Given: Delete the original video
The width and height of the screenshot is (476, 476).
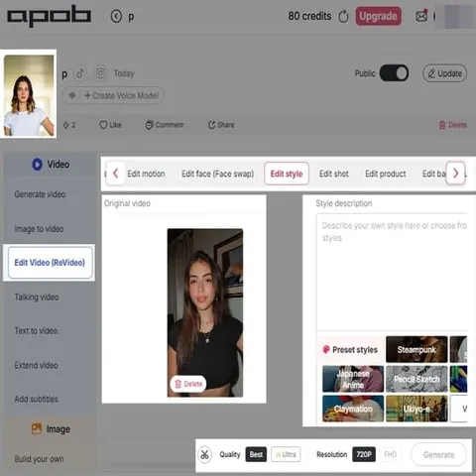Looking at the screenshot, I should (188, 384).
